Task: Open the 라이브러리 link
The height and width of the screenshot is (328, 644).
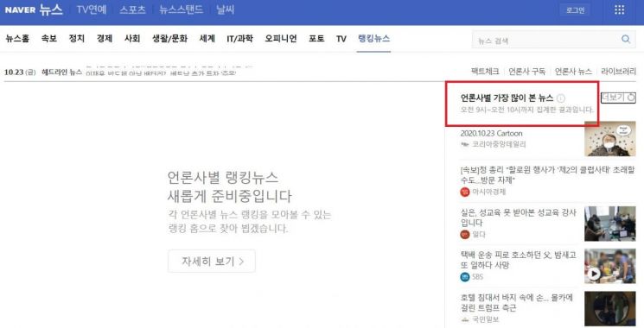Action: tap(619, 72)
